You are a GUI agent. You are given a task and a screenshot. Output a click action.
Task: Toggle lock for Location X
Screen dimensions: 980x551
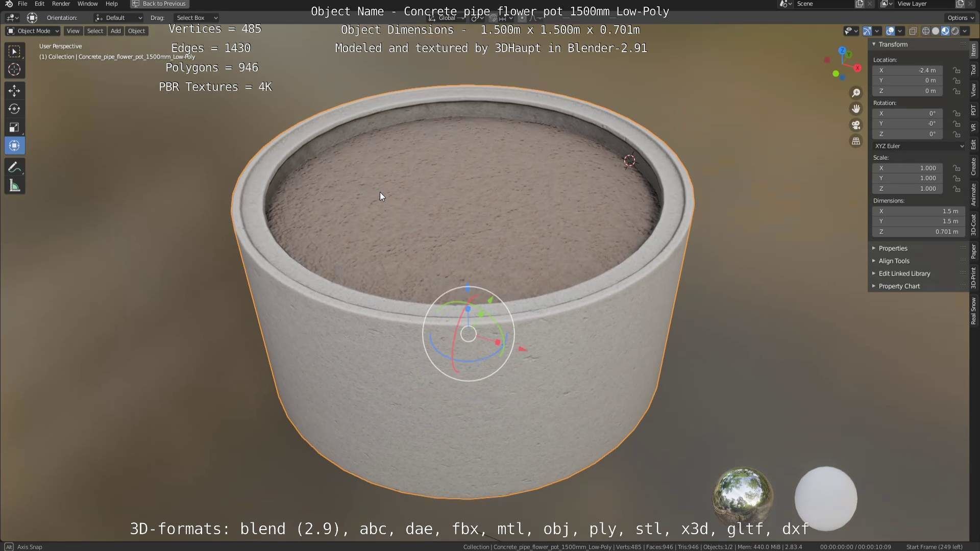957,70
